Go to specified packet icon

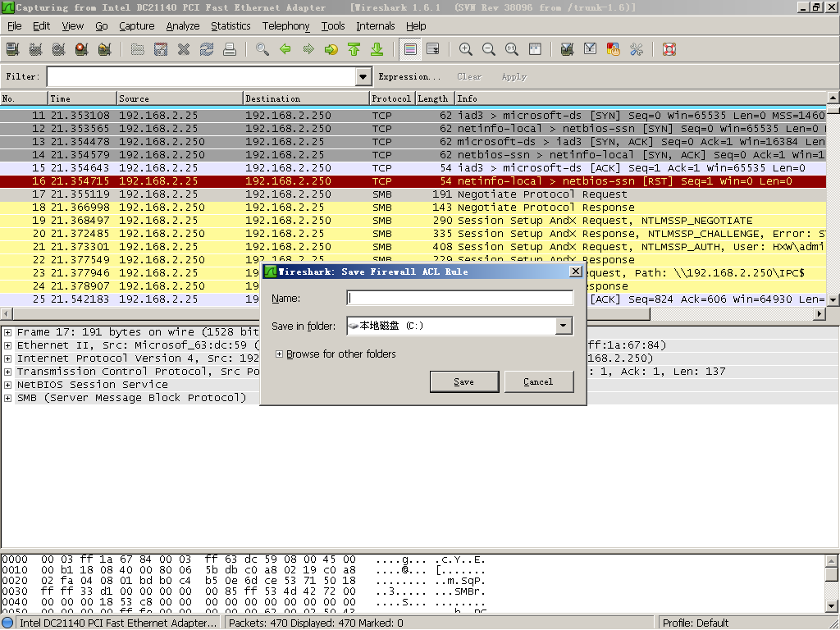pos(331,49)
